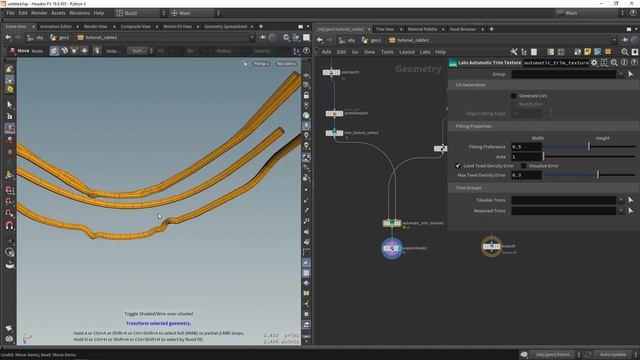
Task: Click the node name field automatic_trim_texture
Action: [556, 63]
